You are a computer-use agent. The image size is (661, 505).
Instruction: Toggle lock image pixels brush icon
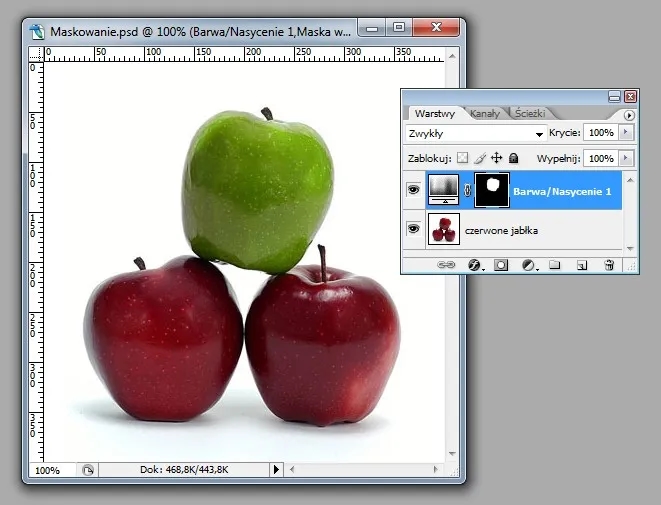479,158
